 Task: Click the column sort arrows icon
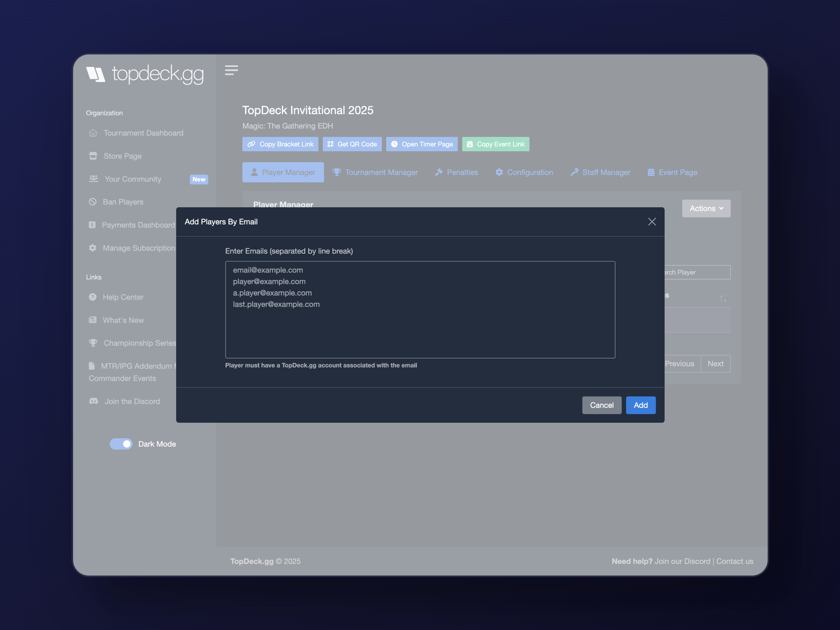tap(723, 298)
